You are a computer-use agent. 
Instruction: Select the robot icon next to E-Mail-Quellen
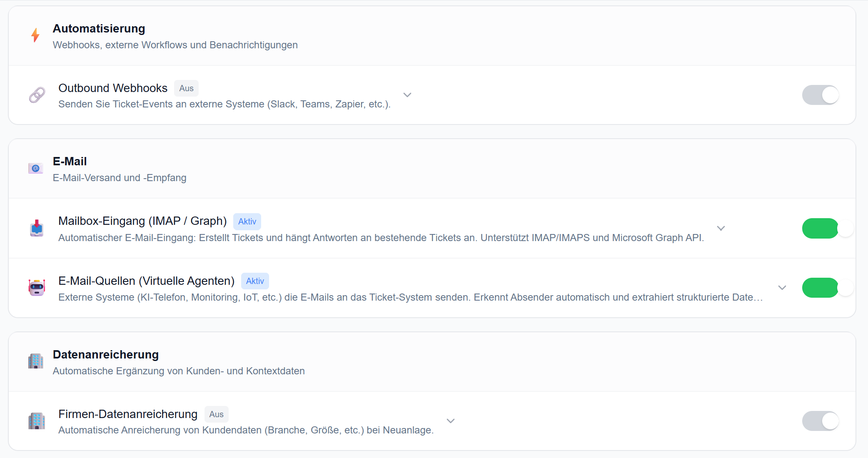pos(37,287)
